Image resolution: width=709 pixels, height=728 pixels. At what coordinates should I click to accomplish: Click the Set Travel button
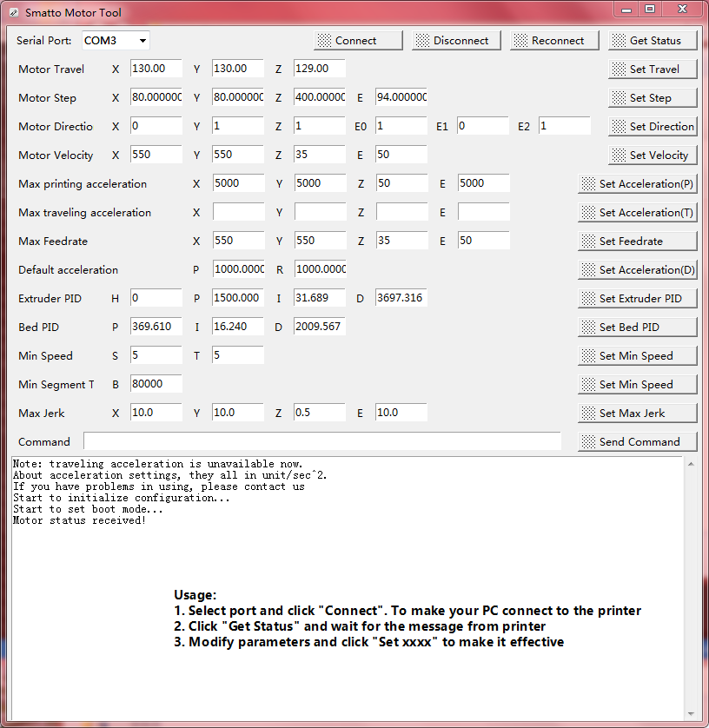tap(653, 69)
